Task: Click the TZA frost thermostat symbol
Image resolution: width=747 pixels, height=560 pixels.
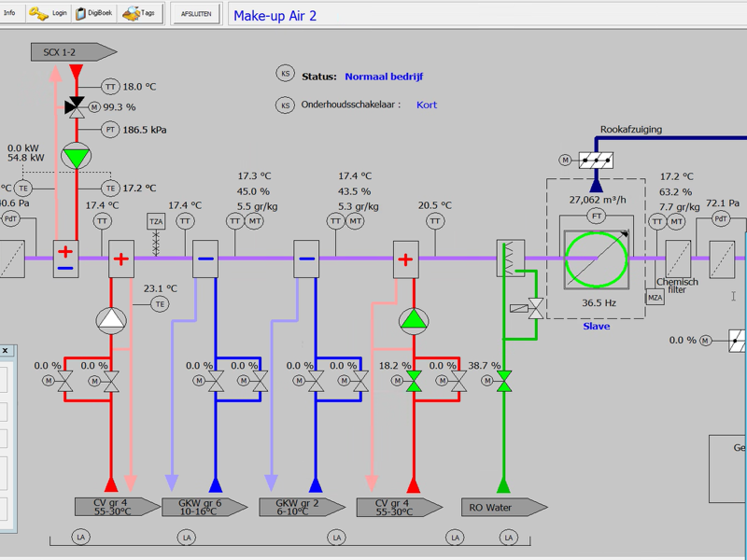Action: pyautogui.click(x=156, y=222)
